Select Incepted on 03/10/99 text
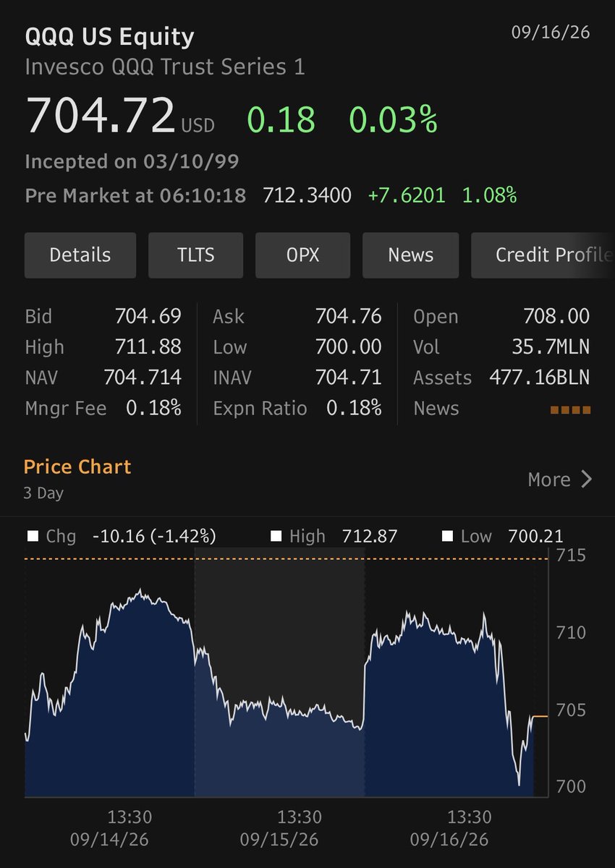Image resolution: width=615 pixels, height=868 pixels. [132, 161]
